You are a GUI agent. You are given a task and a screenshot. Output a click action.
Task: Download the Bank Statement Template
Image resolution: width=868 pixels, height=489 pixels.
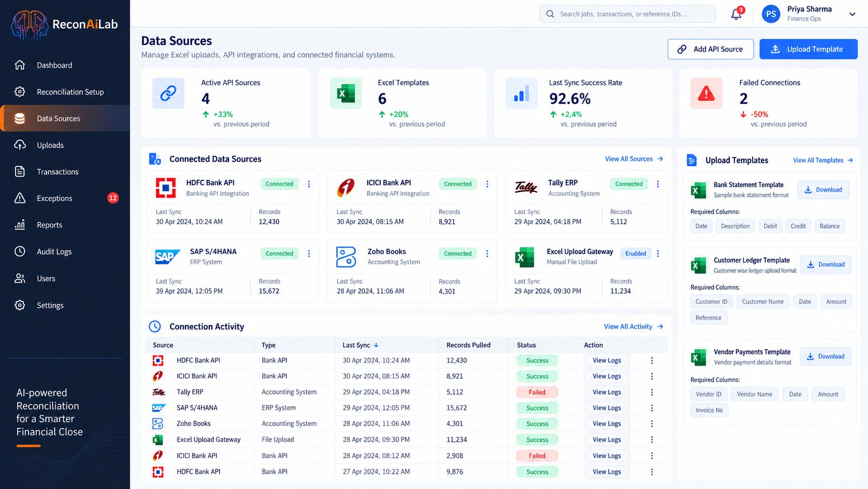(x=823, y=190)
